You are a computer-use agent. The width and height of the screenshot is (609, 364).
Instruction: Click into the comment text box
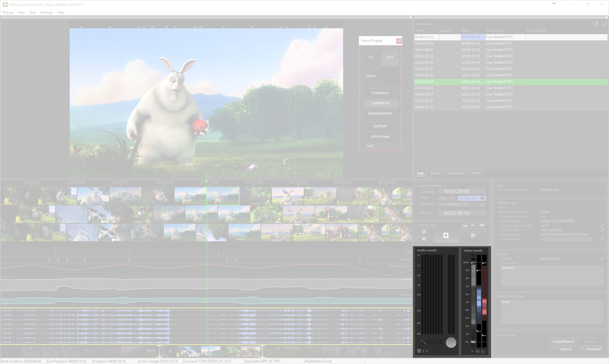(552, 276)
